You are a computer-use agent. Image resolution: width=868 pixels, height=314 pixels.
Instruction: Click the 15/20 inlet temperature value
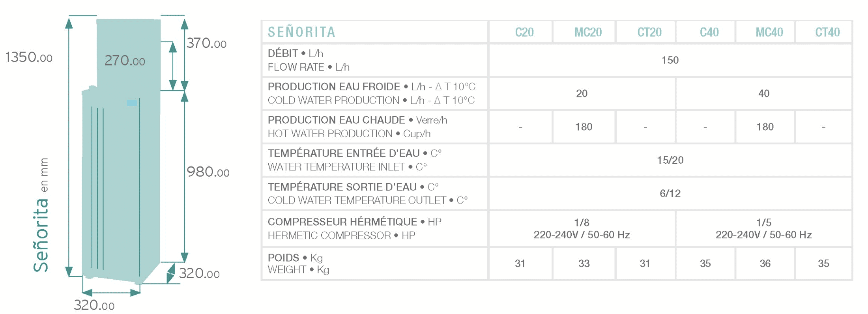point(670,160)
